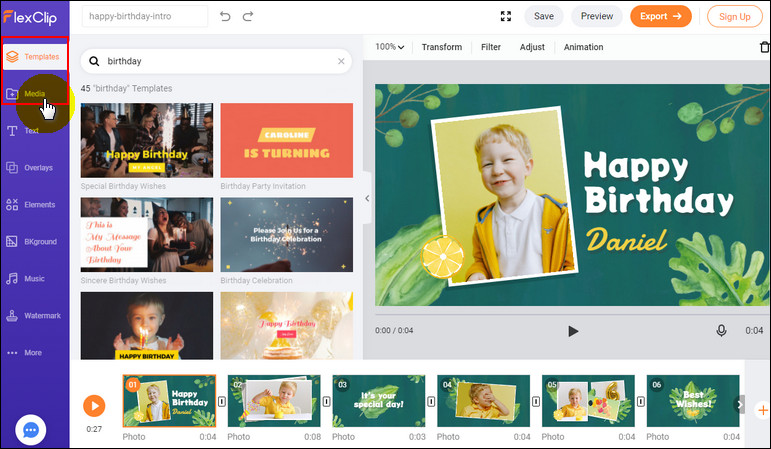This screenshot has height=449, width=771.
Task: Click the FlexClip logo
Action: tap(30, 17)
